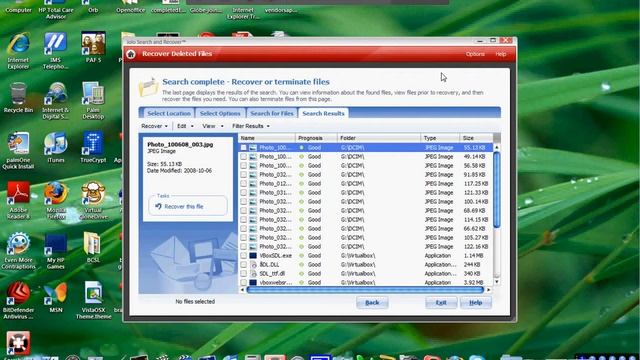
Task: Click the home icon in red header
Action: point(131,54)
